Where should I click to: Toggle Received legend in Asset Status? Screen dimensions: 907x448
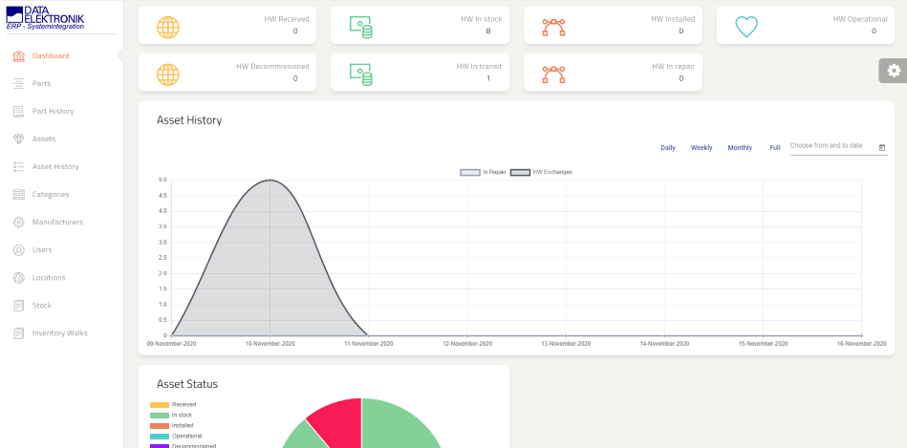tap(173, 405)
